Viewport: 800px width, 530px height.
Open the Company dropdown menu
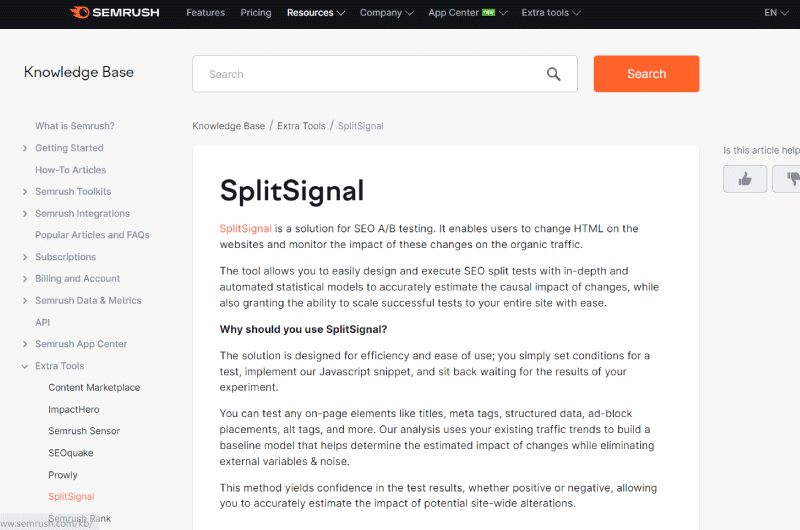coord(386,12)
